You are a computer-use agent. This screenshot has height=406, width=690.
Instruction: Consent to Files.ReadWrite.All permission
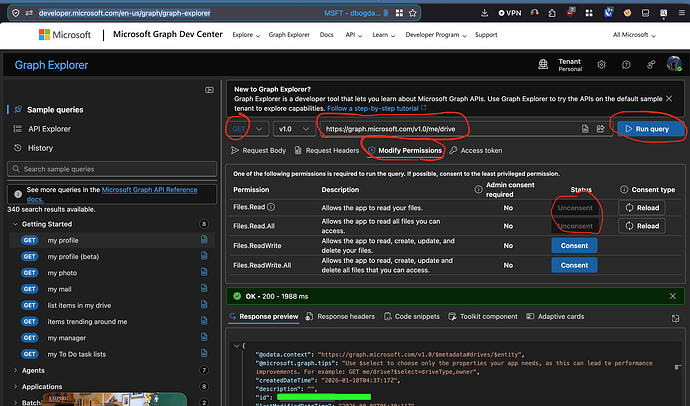pos(574,265)
